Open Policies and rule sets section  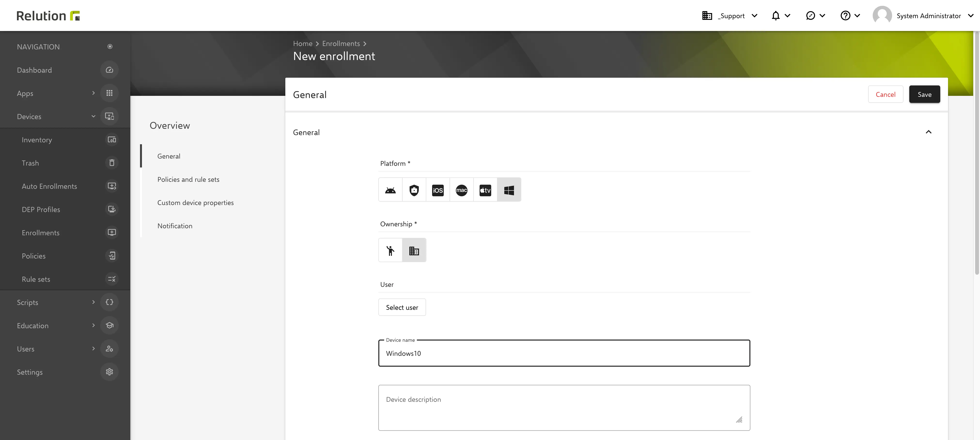188,180
